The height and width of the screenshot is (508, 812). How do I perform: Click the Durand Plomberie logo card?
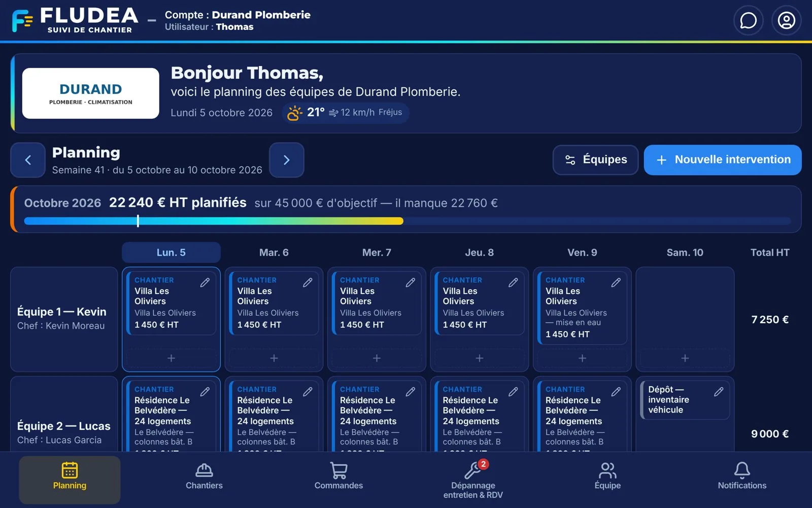tap(91, 93)
